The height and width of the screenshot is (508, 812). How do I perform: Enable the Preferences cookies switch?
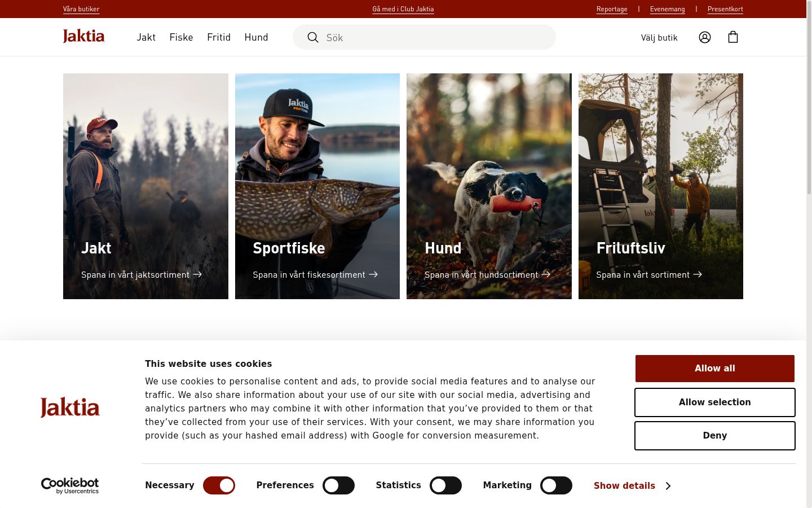(338, 485)
